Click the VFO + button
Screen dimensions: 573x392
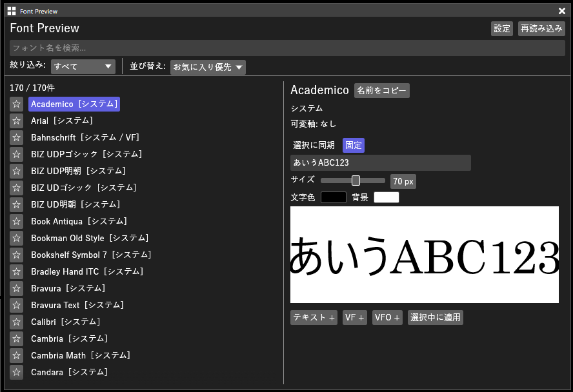(x=387, y=318)
